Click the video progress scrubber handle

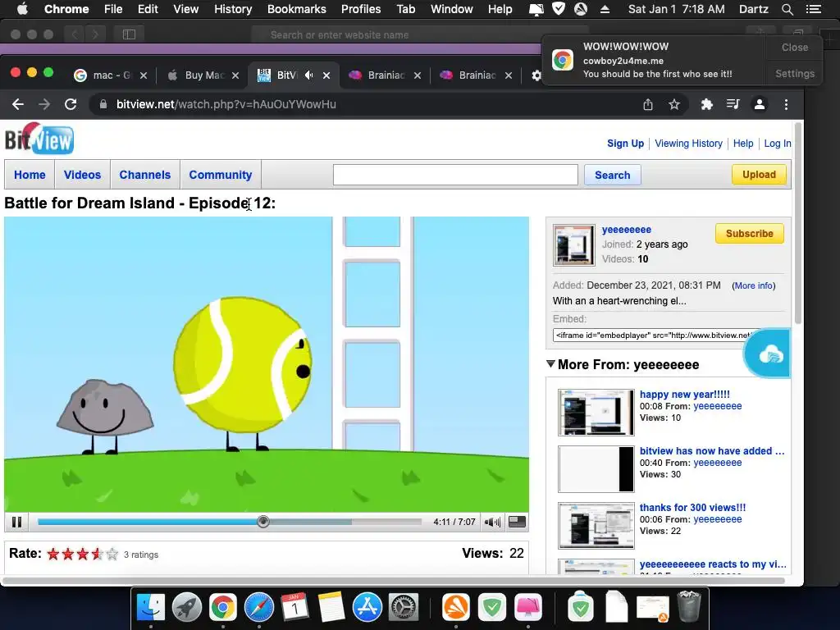tap(262, 522)
